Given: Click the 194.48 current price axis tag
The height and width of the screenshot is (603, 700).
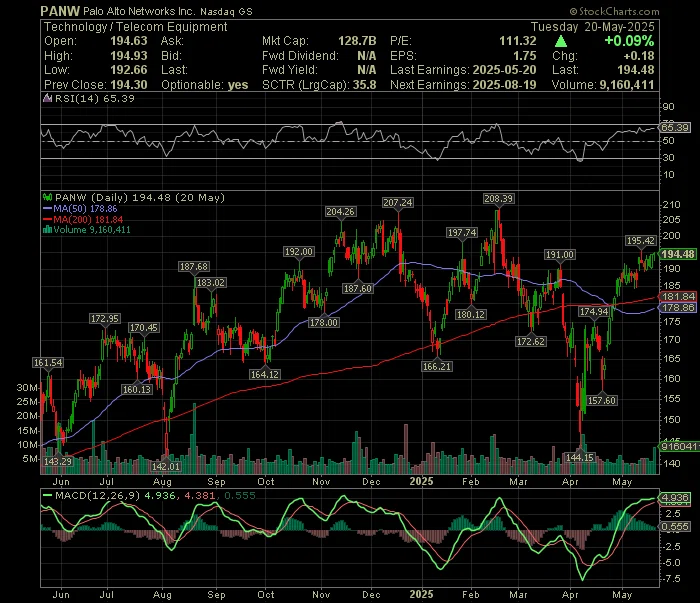Looking at the screenshot, I should 678,254.
